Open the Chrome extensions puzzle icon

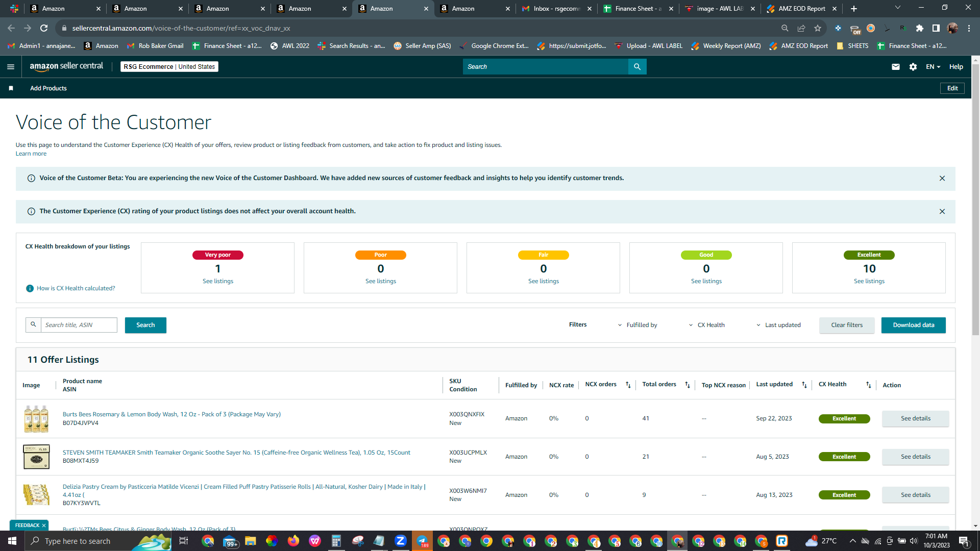tap(920, 28)
